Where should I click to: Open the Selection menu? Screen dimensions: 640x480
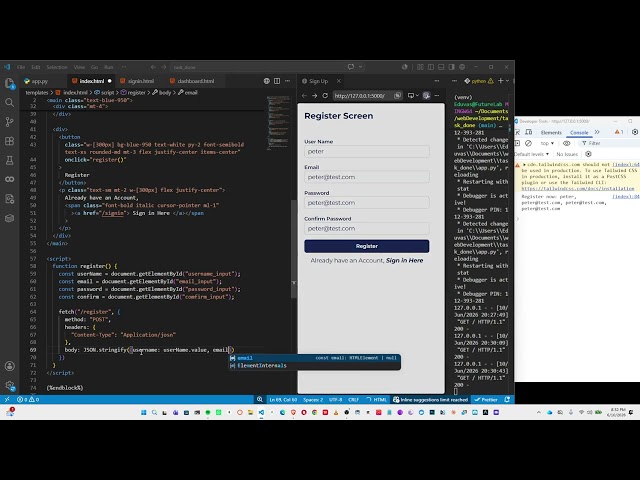tap(57, 67)
